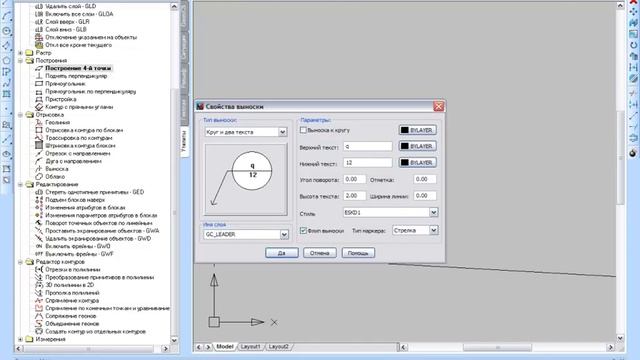
Task: Collapse the 'Редактирование' folder
Action: pyautogui.click(x=20, y=184)
